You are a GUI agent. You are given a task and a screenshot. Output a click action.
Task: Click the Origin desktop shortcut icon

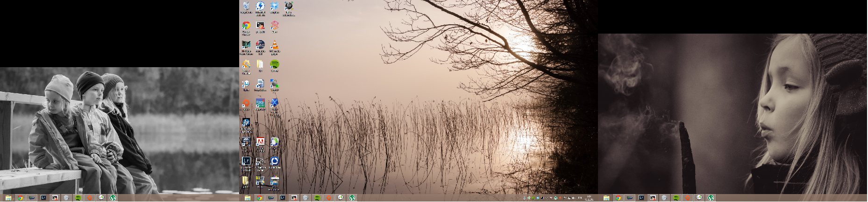(x=246, y=104)
